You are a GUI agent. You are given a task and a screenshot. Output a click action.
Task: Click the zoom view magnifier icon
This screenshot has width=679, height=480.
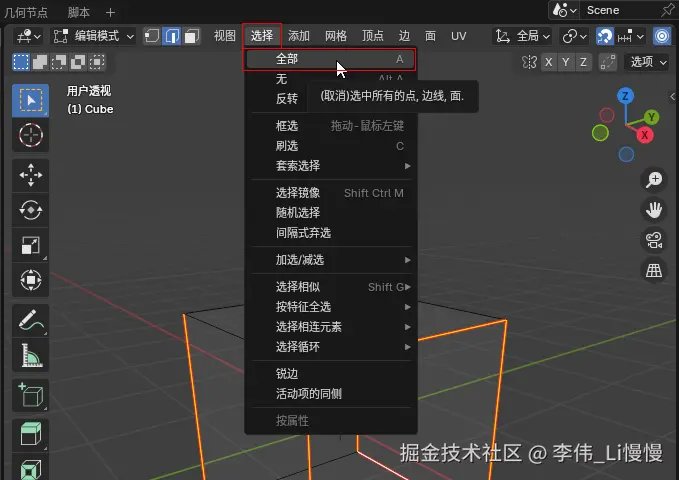pos(654,179)
